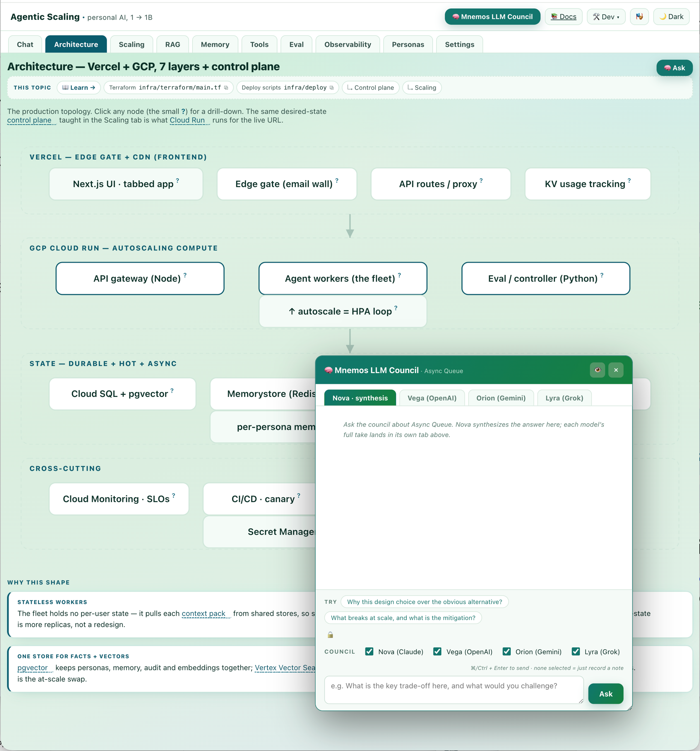Click the theater masks persona icon
The width and height of the screenshot is (700, 751).
[x=639, y=17]
